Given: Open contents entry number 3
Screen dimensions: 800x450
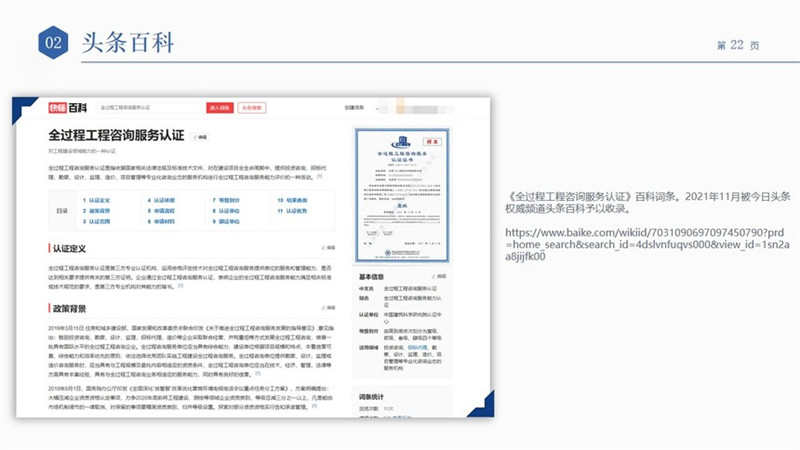Looking at the screenshot, I should pyautogui.click(x=96, y=221).
